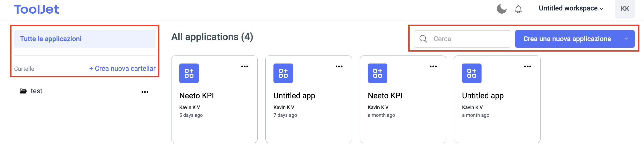Open three-dot menu on last Untitled app
Image resolution: width=644 pixels, height=146 pixels.
[x=527, y=67]
